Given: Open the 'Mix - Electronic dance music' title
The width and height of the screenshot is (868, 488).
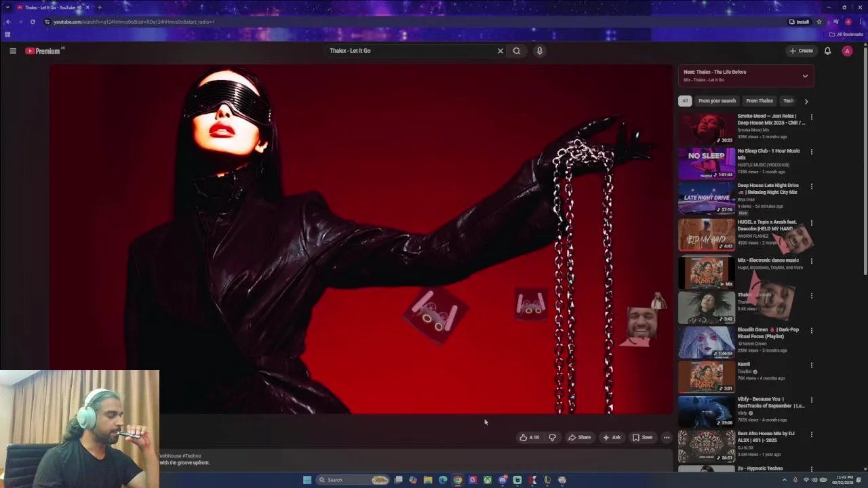Looking at the screenshot, I should click(x=768, y=260).
